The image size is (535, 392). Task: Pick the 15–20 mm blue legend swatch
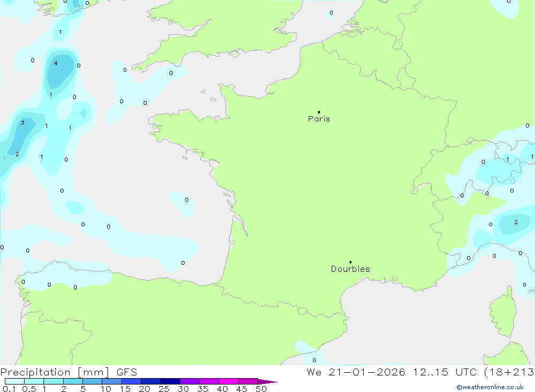131,381
